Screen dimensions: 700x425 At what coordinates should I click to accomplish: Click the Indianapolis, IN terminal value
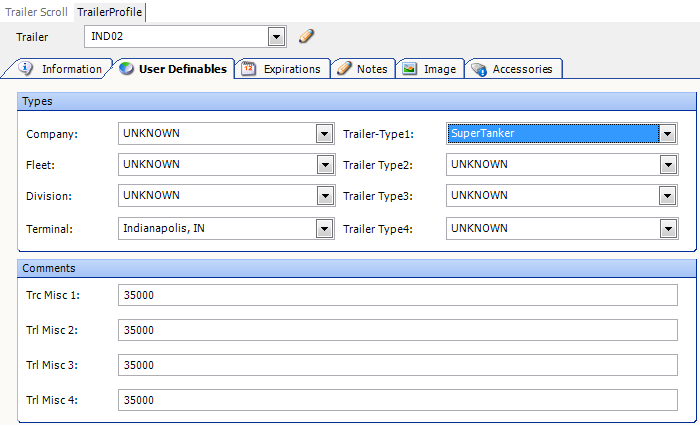164,229
